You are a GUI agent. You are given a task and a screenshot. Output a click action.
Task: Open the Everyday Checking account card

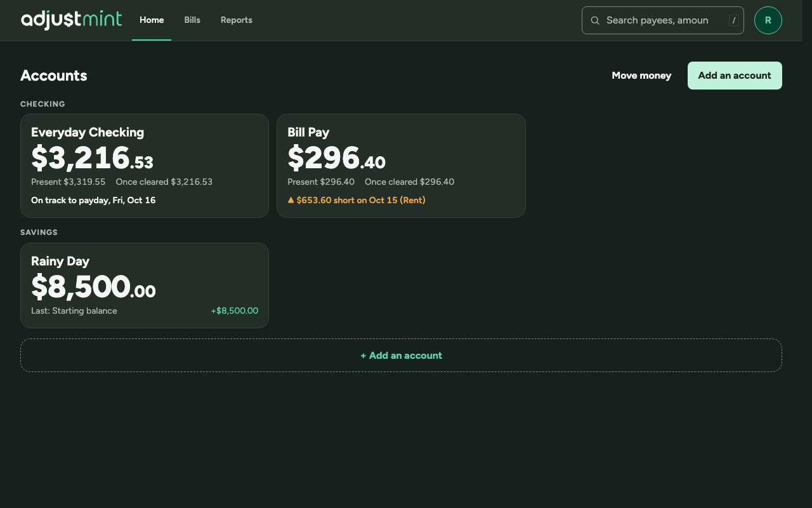click(145, 166)
